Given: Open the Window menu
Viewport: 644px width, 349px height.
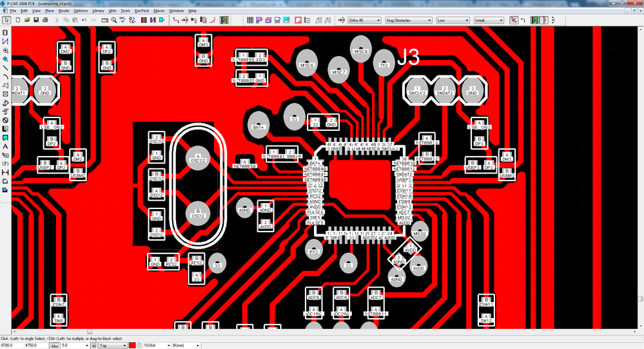Looking at the screenshot, I should coord(176,11).
